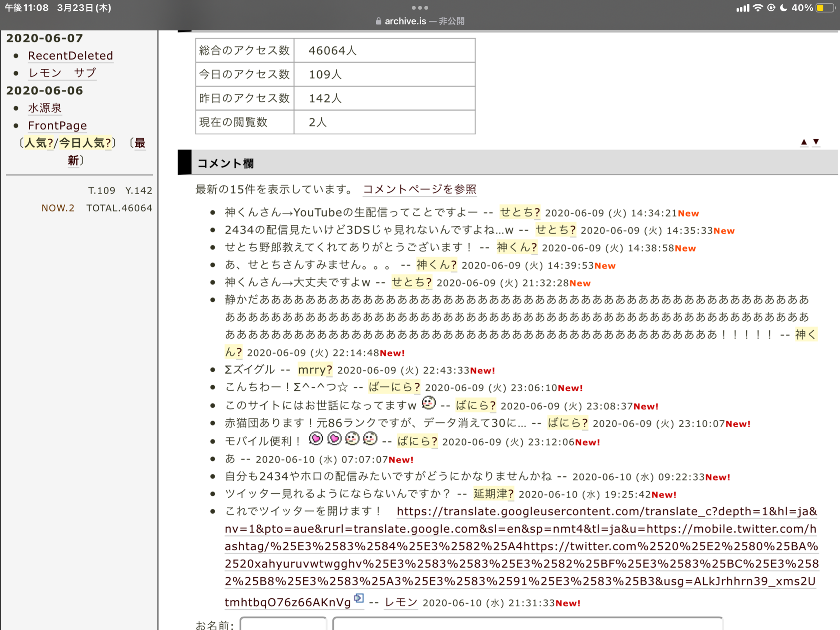Click ばにら? on the 23:08:37 comment
This screenshot has width=840, height=630.
(x=476, y=406)
